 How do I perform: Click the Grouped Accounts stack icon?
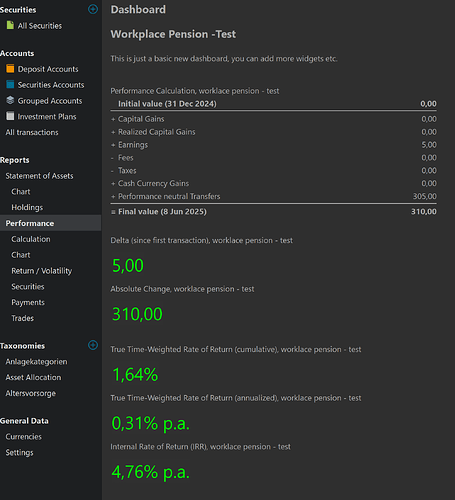pyautogui.click(x=10, y=100)
